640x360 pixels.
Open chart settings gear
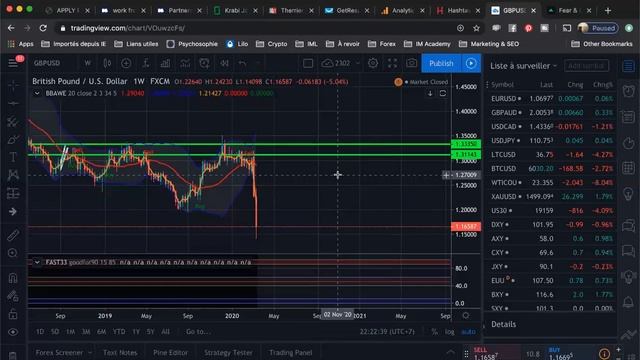(x=373, y=63)
